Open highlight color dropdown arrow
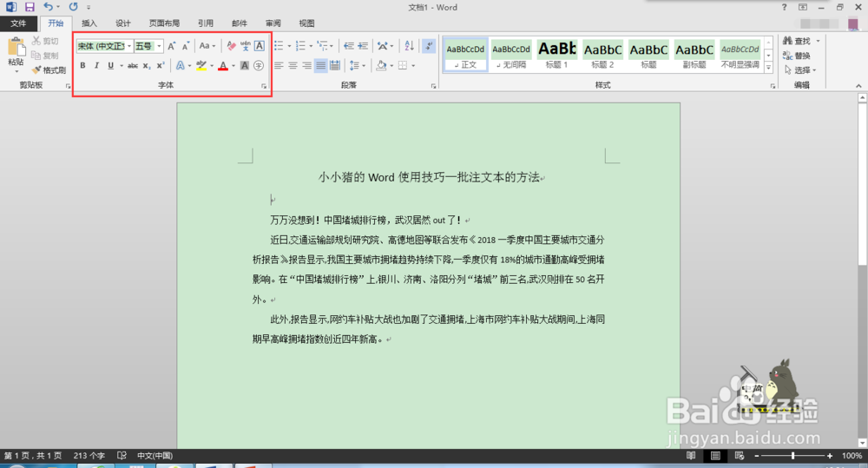Viewport: 868px width, 468px height. coord(212,65)
